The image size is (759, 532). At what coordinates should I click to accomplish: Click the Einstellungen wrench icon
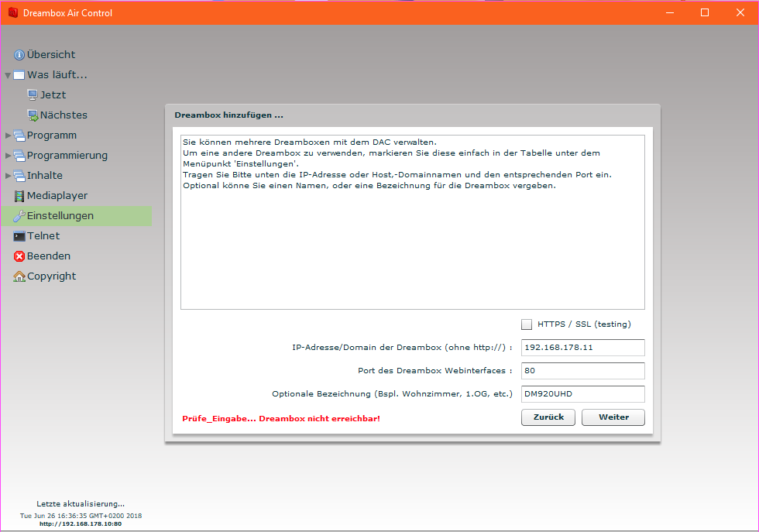pyautogui.click(x=19, y=216)
